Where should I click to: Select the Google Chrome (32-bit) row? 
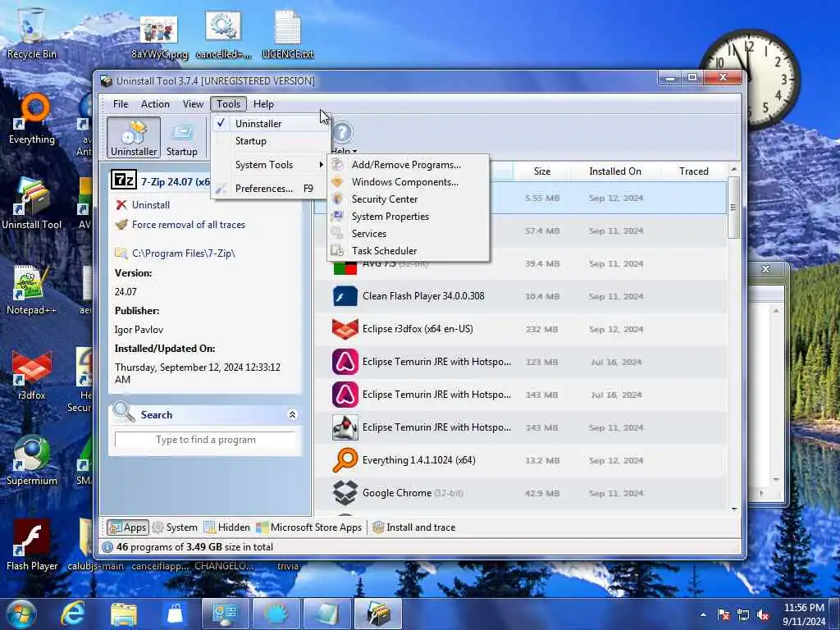(x=520, y=492)
